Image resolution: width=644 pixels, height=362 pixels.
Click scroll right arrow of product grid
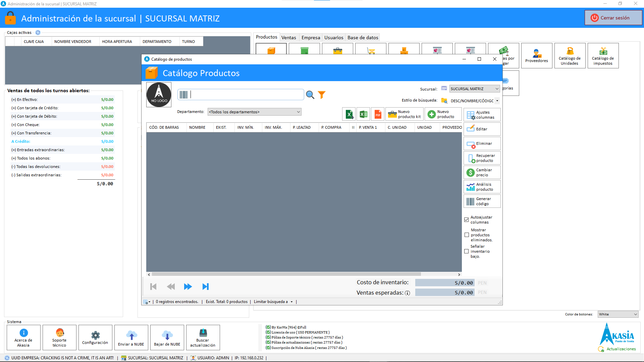tap(459, 275)
